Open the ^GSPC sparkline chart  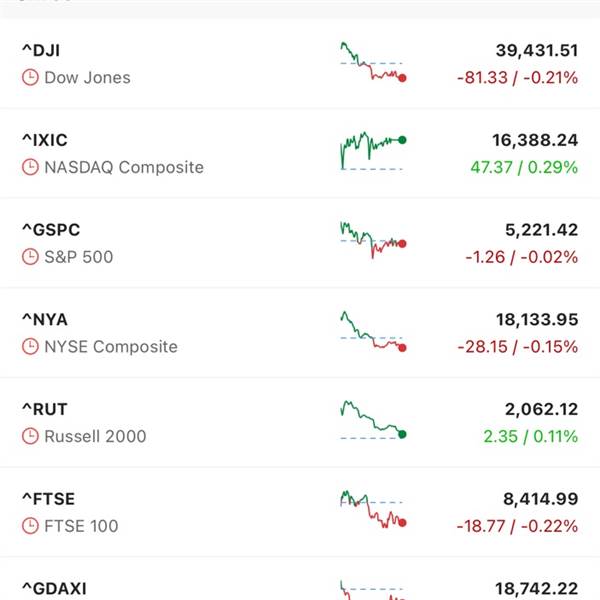click(373, 240)
